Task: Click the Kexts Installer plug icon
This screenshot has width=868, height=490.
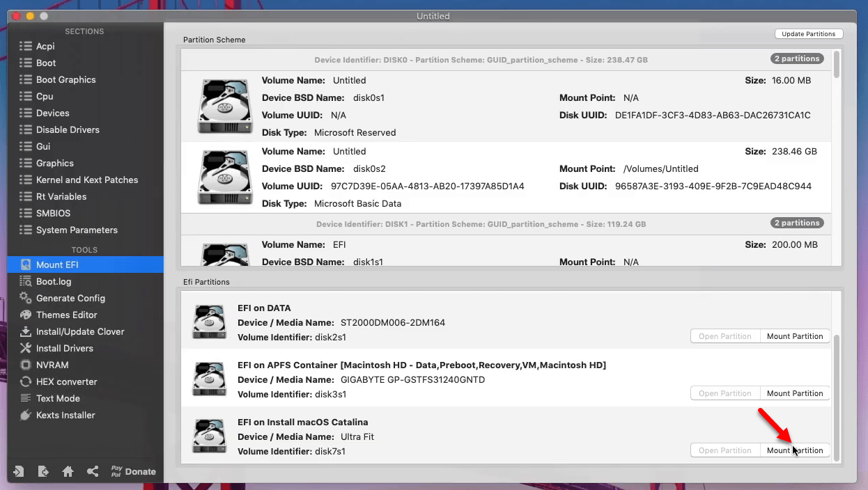Action: 26,415
